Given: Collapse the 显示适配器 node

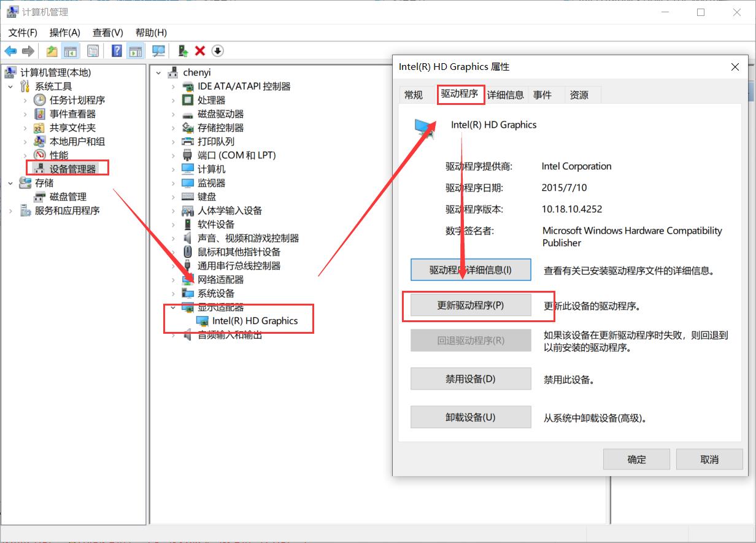Looking at the screenshot, I should 173,307.
